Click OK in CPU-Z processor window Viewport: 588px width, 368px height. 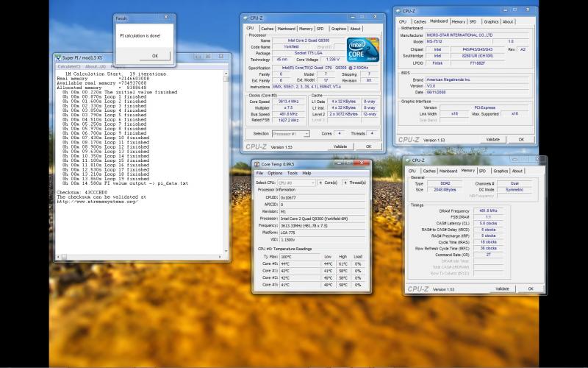[x=368, y=146]
